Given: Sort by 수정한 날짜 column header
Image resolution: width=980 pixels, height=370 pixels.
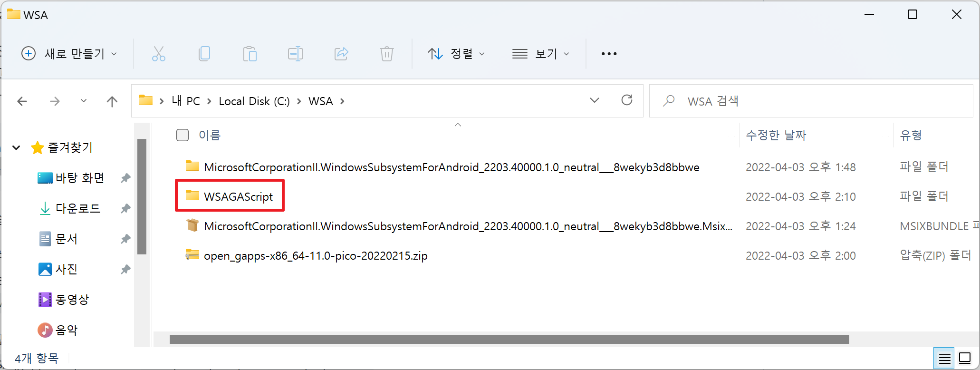Looking at the screenshot, I should coord(776,135).
